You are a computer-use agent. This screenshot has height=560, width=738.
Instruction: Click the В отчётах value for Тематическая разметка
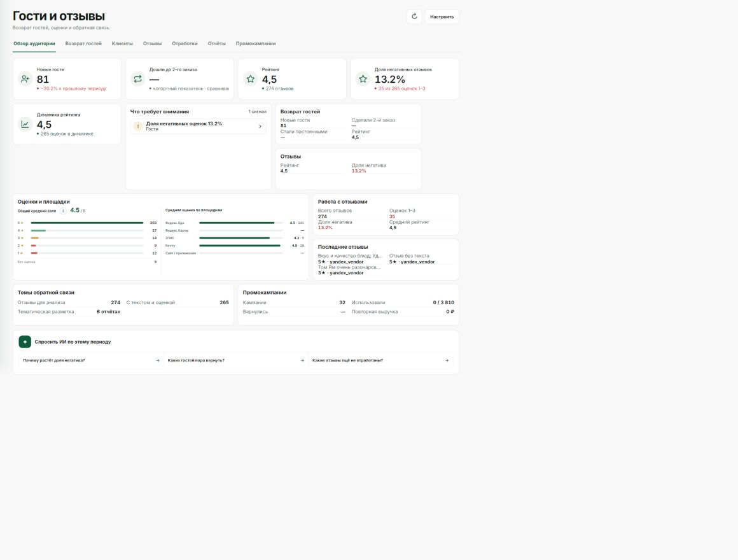pos(108,312)
